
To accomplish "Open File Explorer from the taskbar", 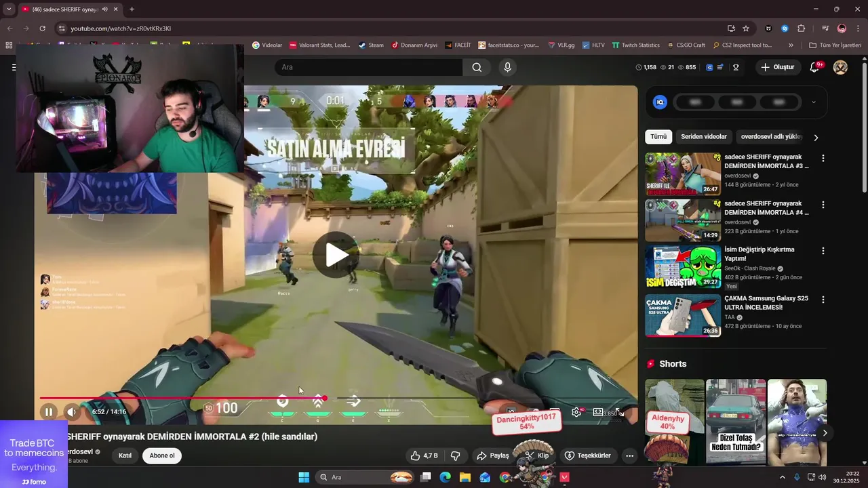I will (465, 477).
